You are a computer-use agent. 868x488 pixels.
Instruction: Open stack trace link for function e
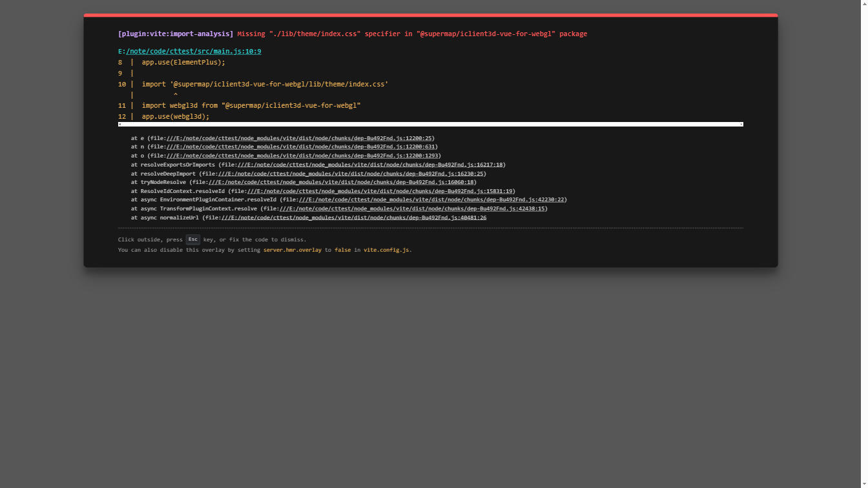300,138
